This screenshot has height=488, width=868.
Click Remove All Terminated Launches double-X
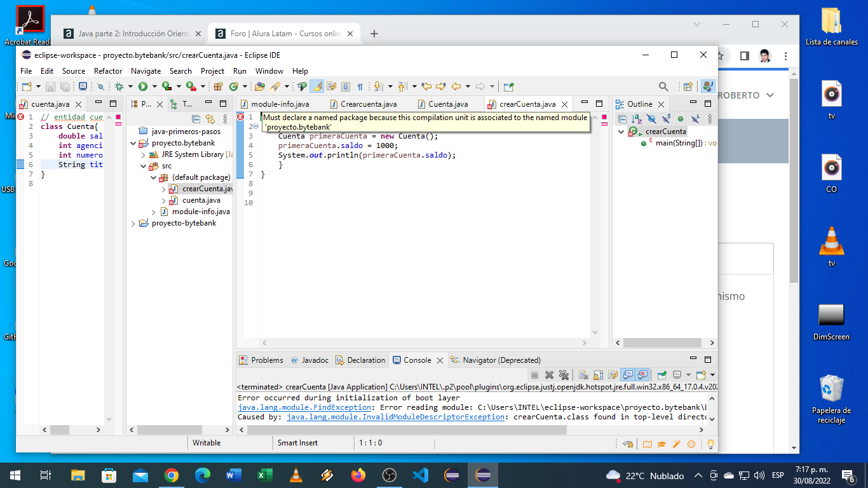point(564,375)
